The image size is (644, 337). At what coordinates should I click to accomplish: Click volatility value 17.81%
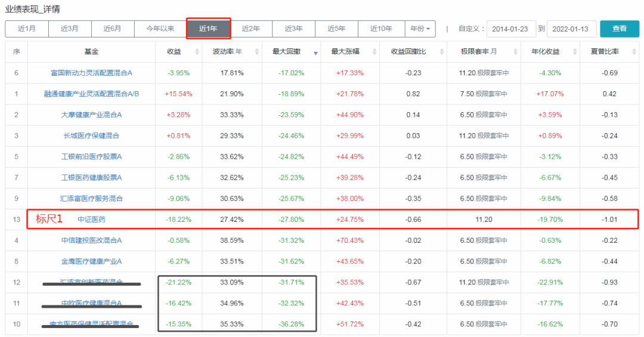pos(231,73)
